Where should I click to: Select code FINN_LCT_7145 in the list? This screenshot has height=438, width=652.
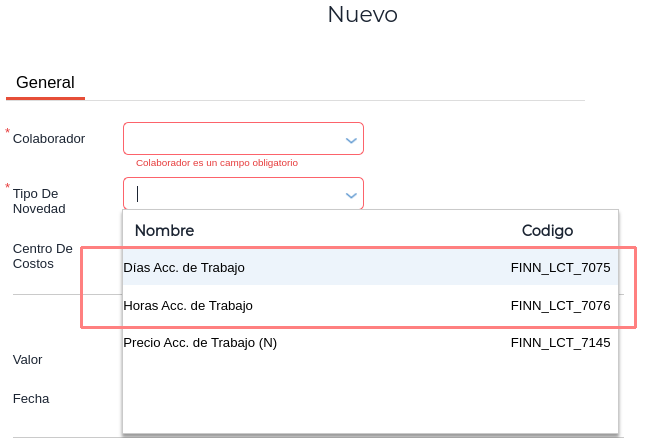click(560, 343)
